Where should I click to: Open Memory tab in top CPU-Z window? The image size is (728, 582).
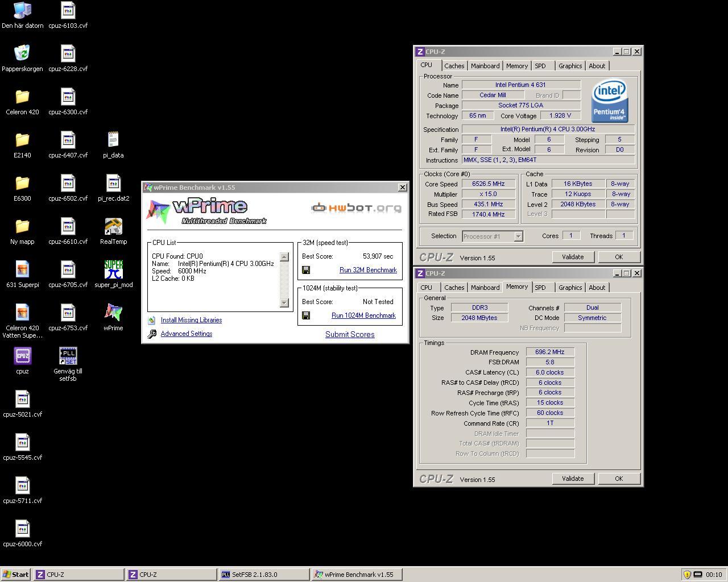516,66
